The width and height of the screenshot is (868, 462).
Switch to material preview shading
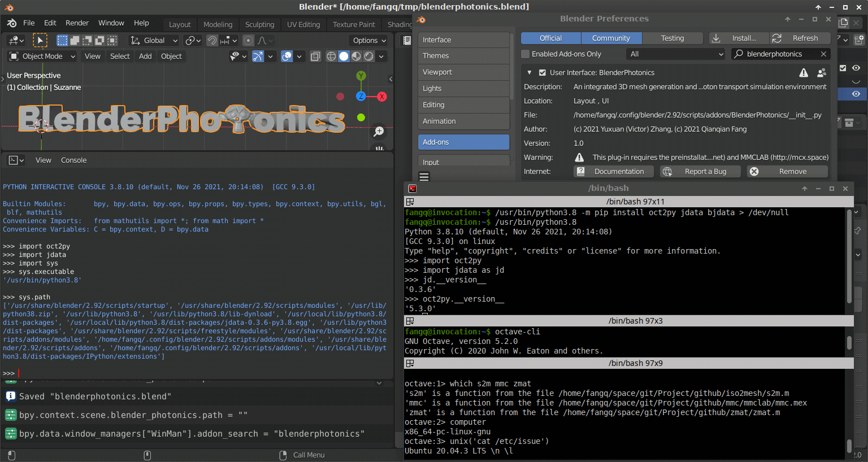coord(356,56)
